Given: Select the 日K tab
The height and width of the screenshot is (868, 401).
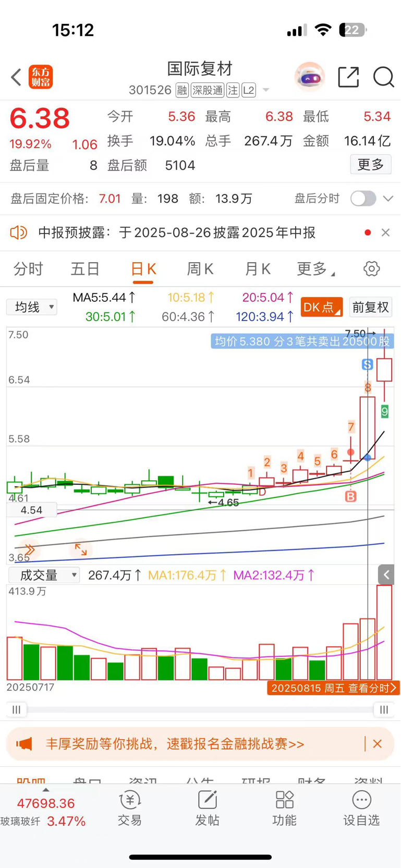Looking at the screenshot, I should 143,269.
